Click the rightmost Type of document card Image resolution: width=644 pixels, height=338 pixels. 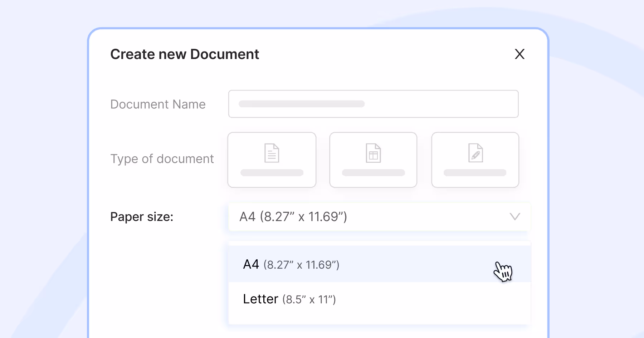pyautogui.click(x=475, y=160)
